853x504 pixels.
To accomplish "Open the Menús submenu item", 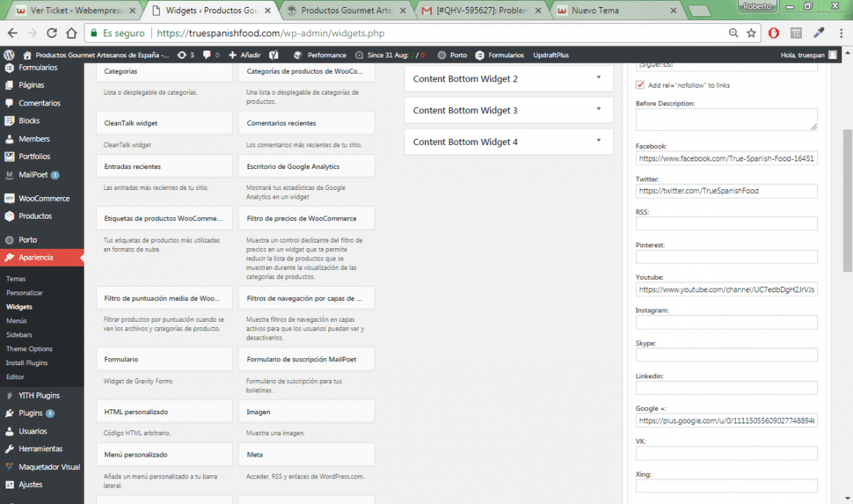I will pos(16,321).
